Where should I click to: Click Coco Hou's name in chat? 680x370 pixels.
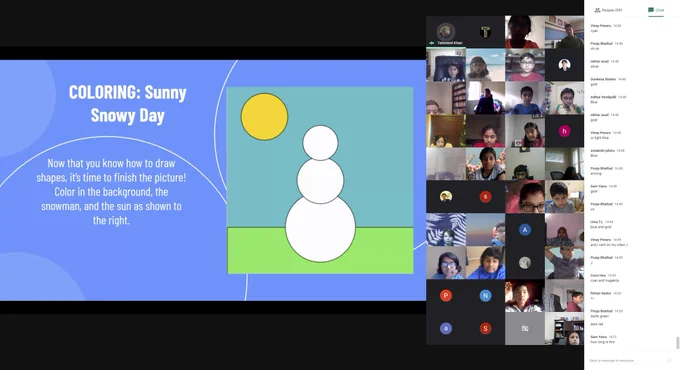click(598, 275)
